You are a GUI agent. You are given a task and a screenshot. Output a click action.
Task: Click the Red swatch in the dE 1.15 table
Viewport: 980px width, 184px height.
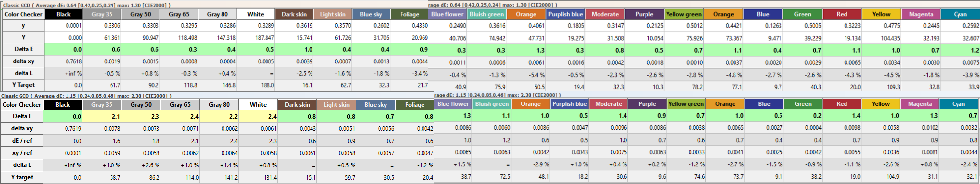click(x=842, y=103)
